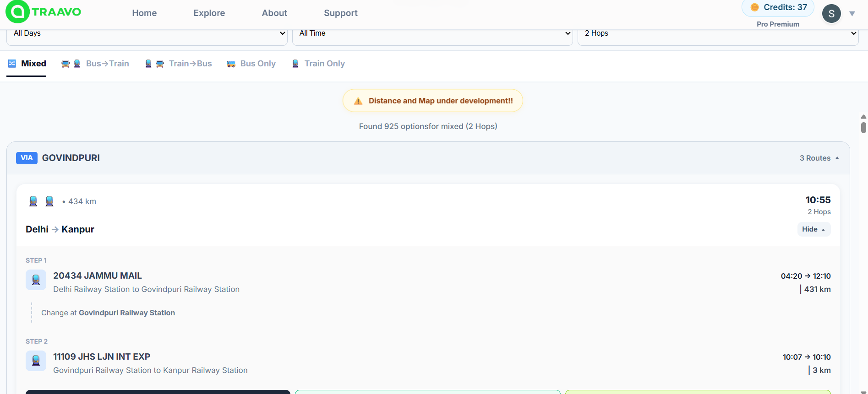Click the Traavo logo icon
868x394 pixels.
(x=17, y=12)
